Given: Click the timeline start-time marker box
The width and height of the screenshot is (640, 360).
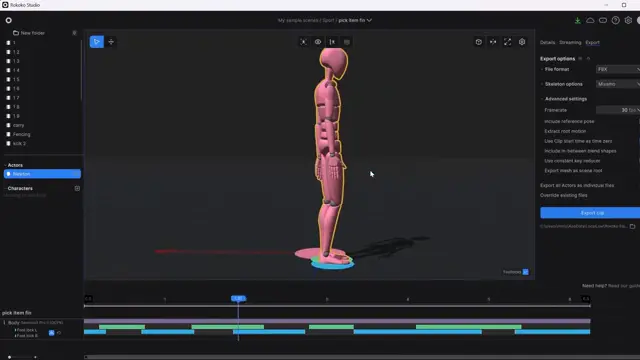Looking at the screenshot, I should coord(88,299).
